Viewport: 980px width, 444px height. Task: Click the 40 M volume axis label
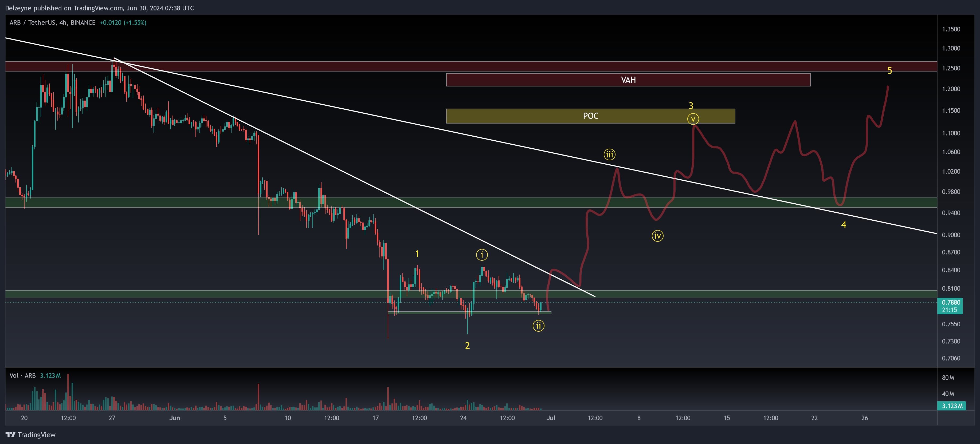(948, 394)
